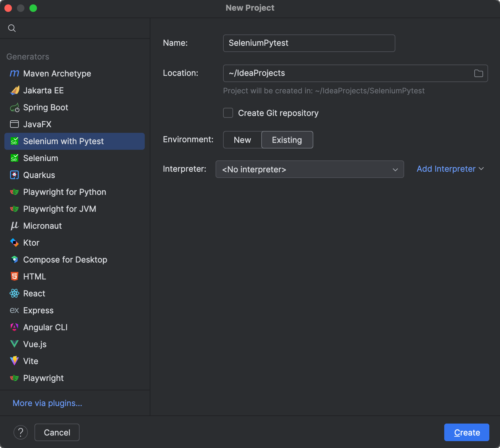The image size is (500, 448).
Task: Select the React atom icon
Action: (x=14, y=293)
